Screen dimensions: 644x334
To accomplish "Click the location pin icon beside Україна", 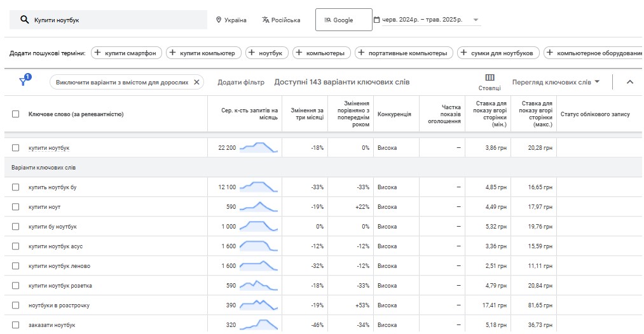I will (219, 20).
